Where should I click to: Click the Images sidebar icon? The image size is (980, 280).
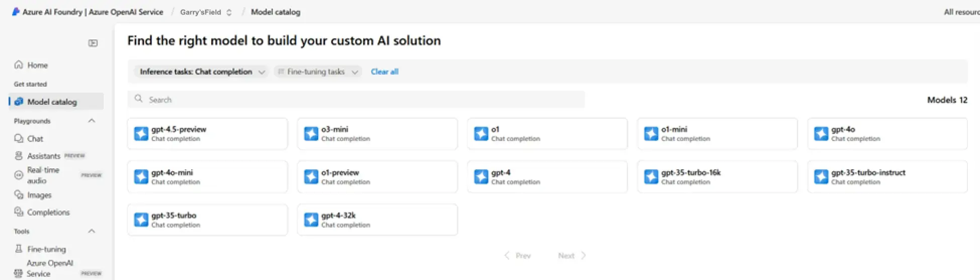(19, 195)
